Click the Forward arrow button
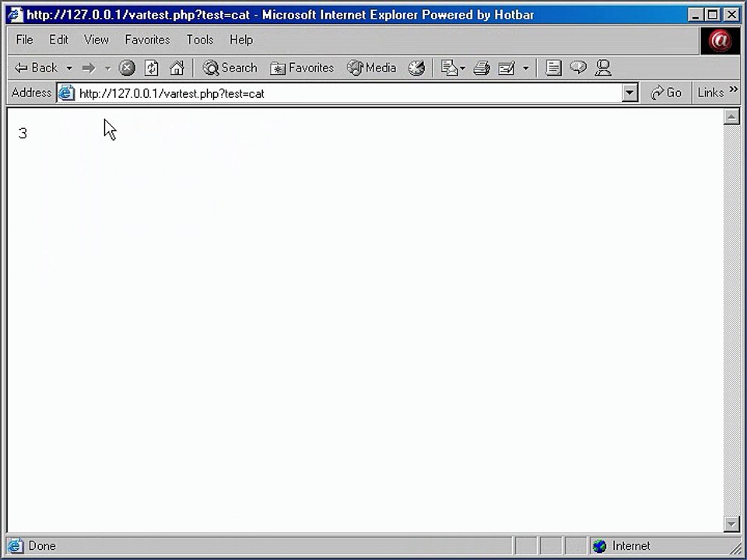 click(89, 68)
